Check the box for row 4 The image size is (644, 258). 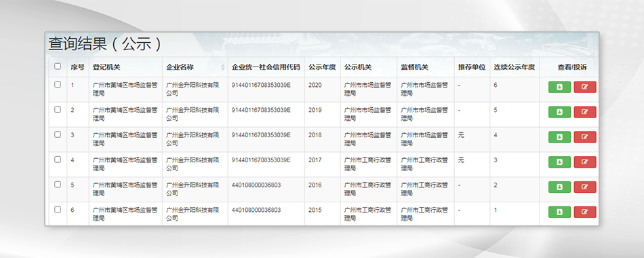(x=58, y=160)
